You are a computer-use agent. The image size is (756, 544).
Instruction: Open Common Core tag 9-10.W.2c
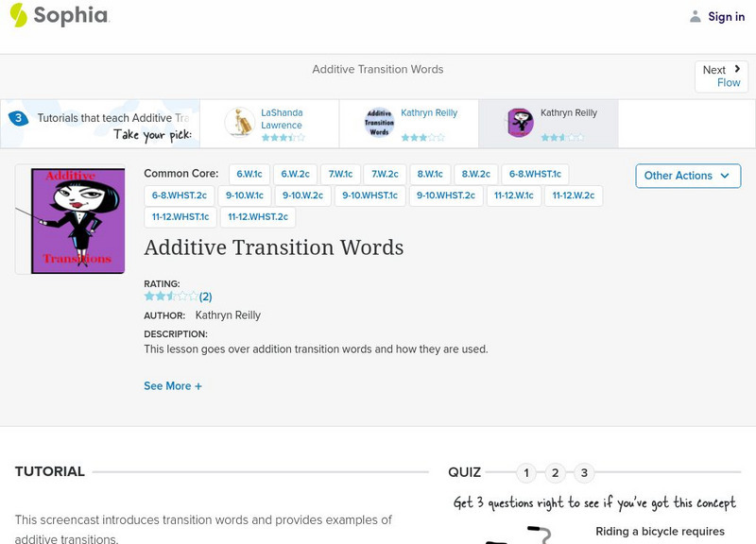[302, 195]
